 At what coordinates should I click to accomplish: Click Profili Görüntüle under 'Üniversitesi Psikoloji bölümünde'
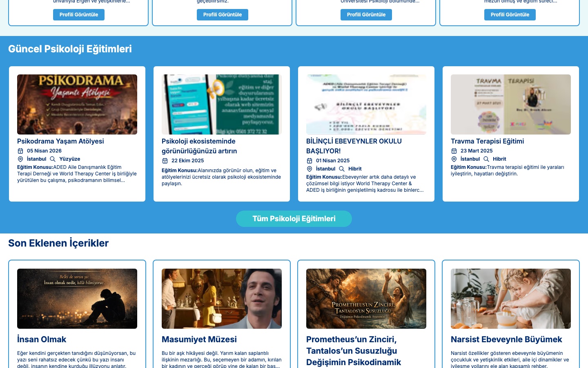(366, 15)
